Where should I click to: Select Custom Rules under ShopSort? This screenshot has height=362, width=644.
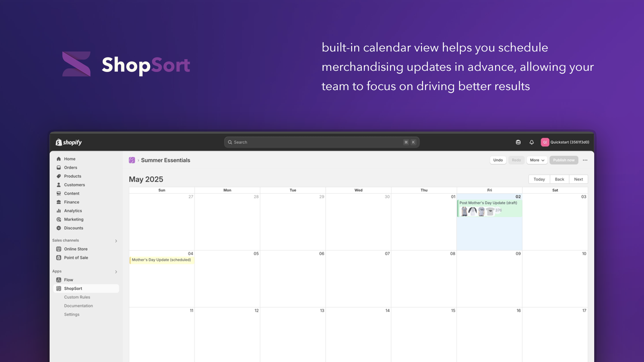pos(77,297)
